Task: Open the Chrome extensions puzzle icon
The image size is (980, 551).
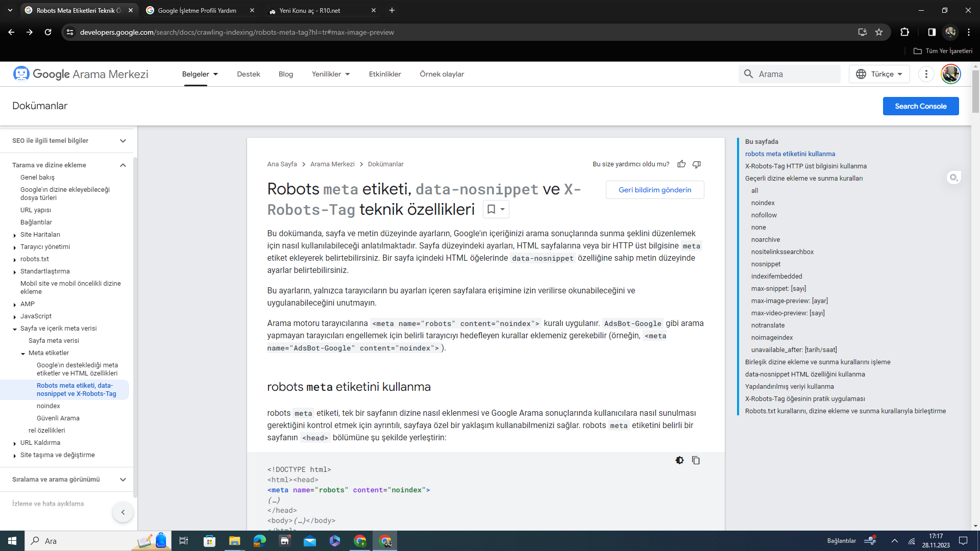Action: tap(905, 32)
